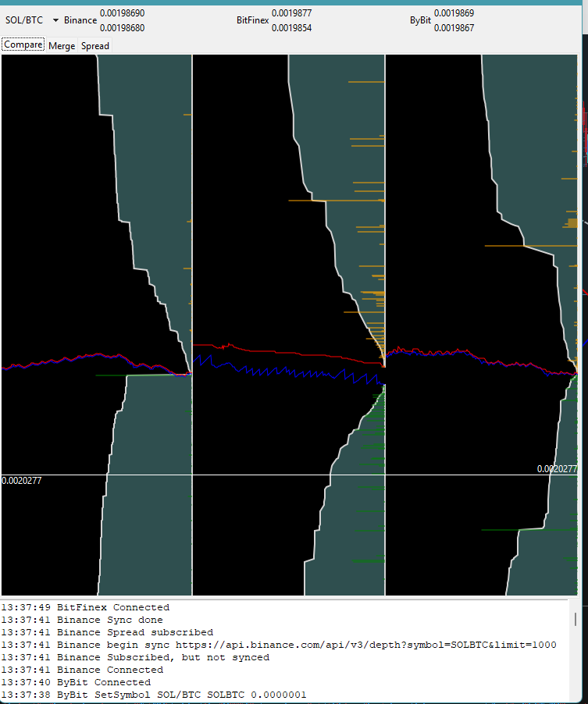
Task: Click ByBit bid price 0.0019867
Action: pyautogui.click(x=454, y=28)
